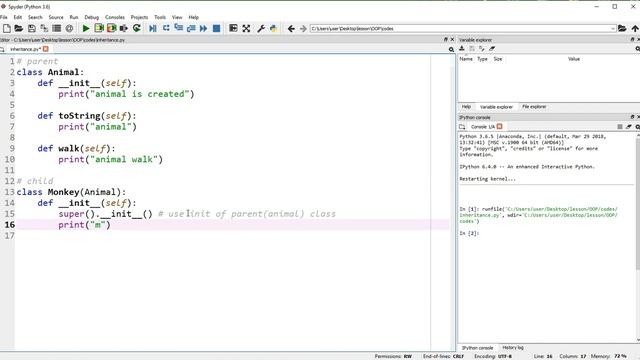The image size is (640, 360).
Task: Click the Step into debug icon
Action: coord(178,28)
